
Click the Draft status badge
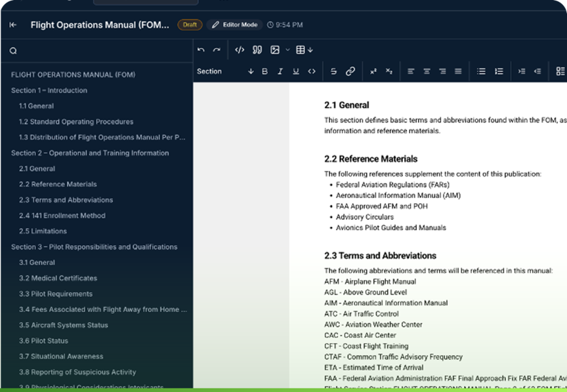click(190, 25)
